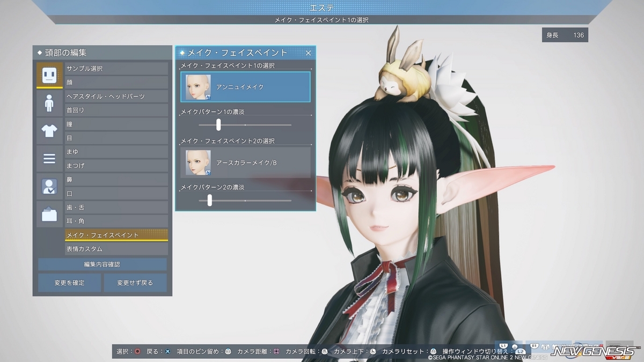644x362 pixels.
Task: Open the 耳・角 menu item
Action: point(116,221)
